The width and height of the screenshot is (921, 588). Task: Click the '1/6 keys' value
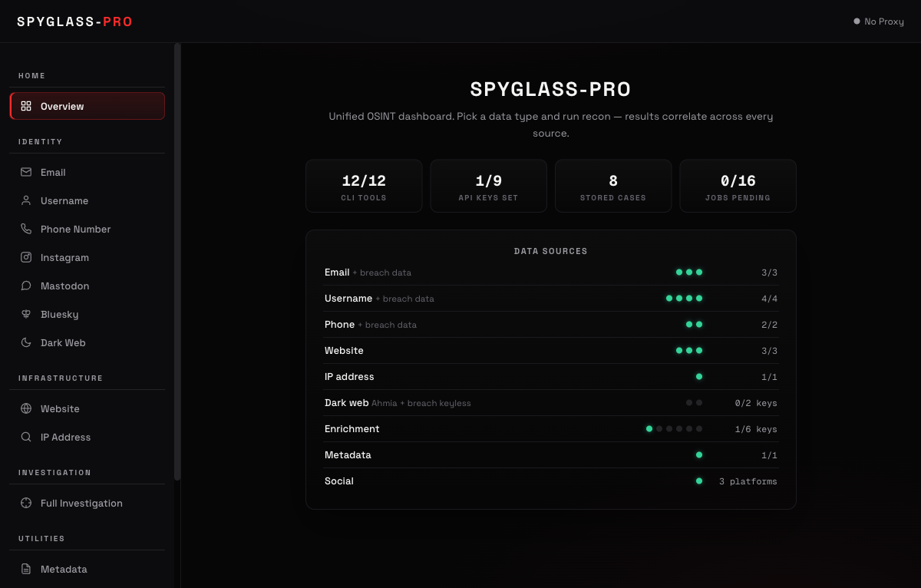point(756,429)
